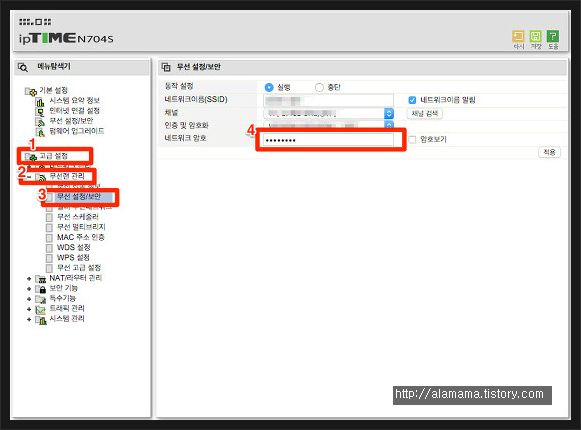
Task: Click the 네트워크 암호 label text
Action: point(185,138)
